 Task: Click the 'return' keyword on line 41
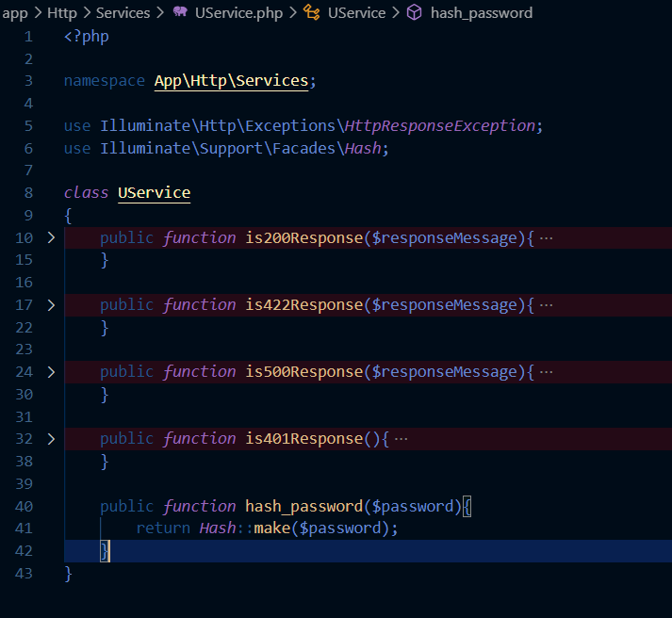163,529
